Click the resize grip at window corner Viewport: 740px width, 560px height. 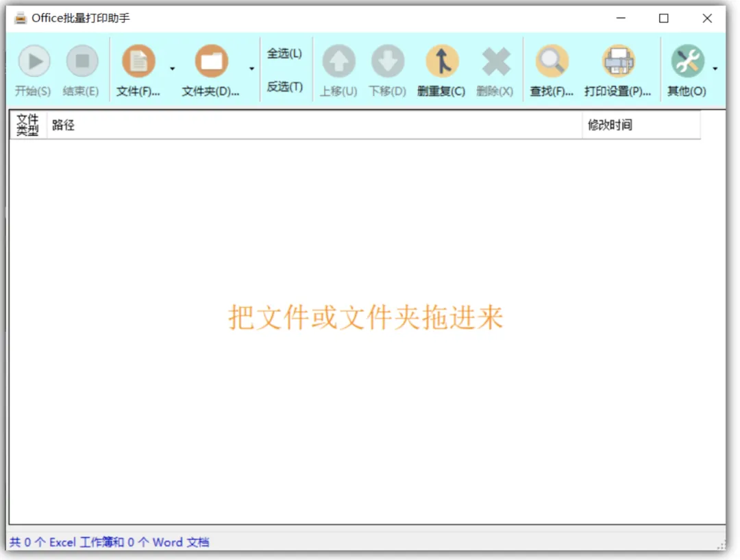(x=721, y=545)
